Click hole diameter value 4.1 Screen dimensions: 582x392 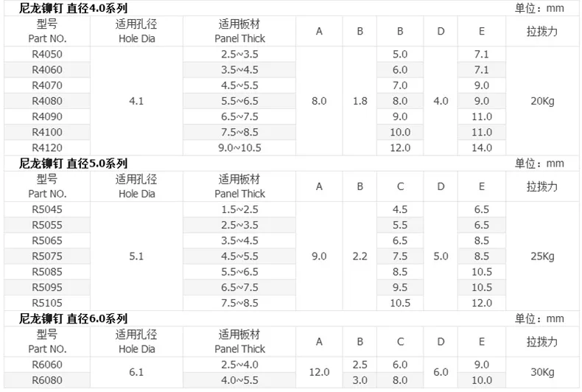(136, 101)
